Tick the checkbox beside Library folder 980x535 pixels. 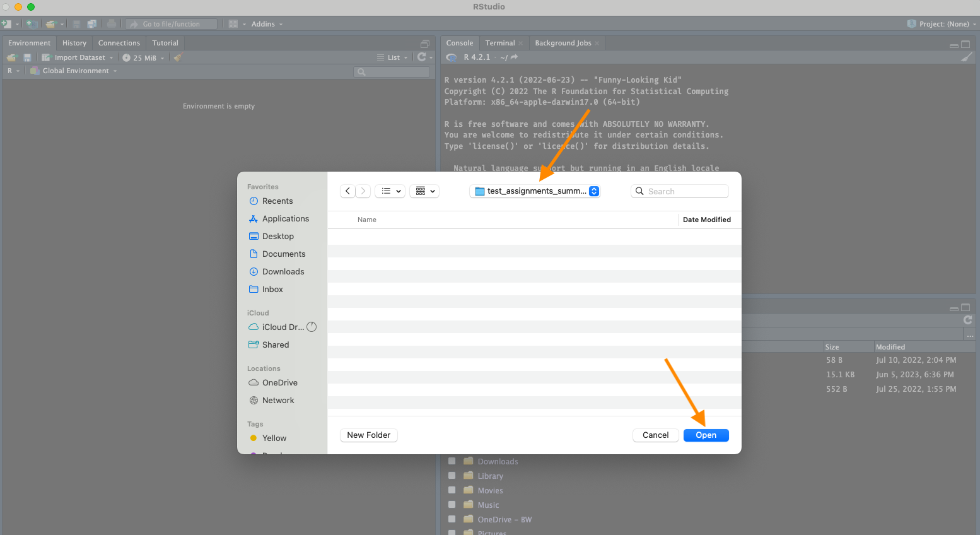click(x=452, y=476)
